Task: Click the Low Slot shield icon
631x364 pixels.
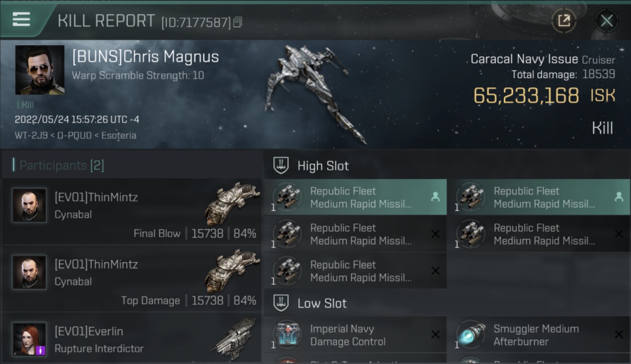Action: (282, 303)
